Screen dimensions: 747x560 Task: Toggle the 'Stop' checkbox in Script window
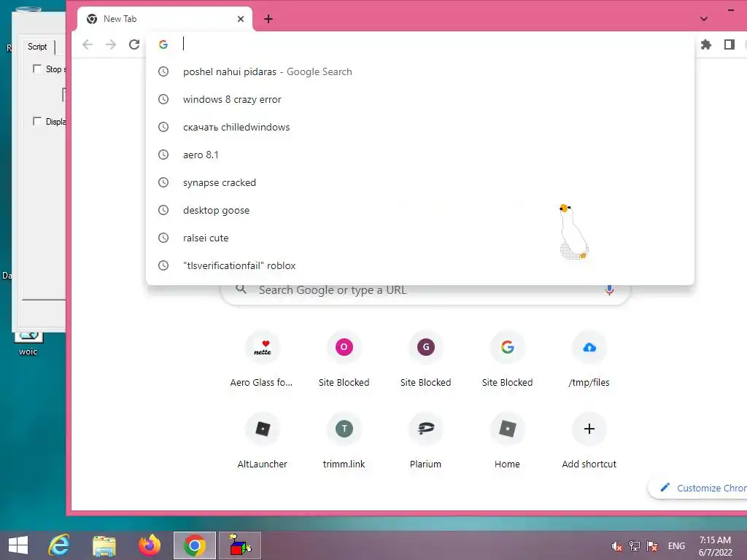pos(36,69)
